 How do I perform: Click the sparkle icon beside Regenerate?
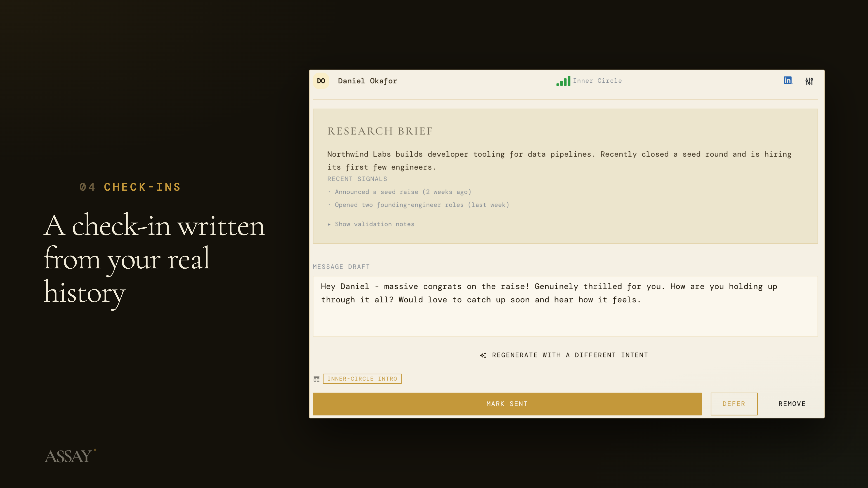point(483,355)
